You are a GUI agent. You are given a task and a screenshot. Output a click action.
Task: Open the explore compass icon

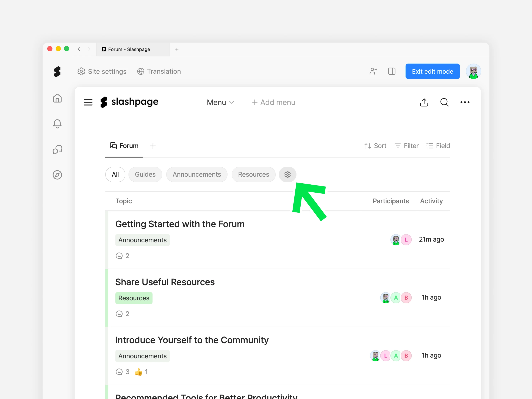(57, 175)
